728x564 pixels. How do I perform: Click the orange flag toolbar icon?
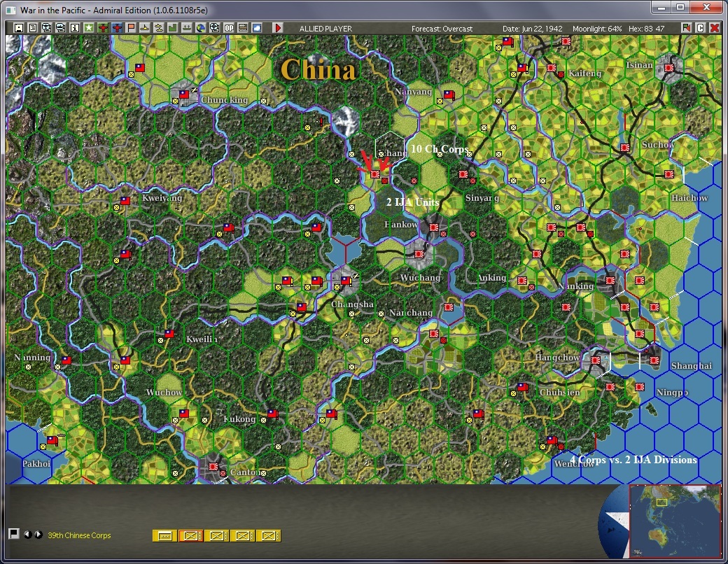pos(130,28)
